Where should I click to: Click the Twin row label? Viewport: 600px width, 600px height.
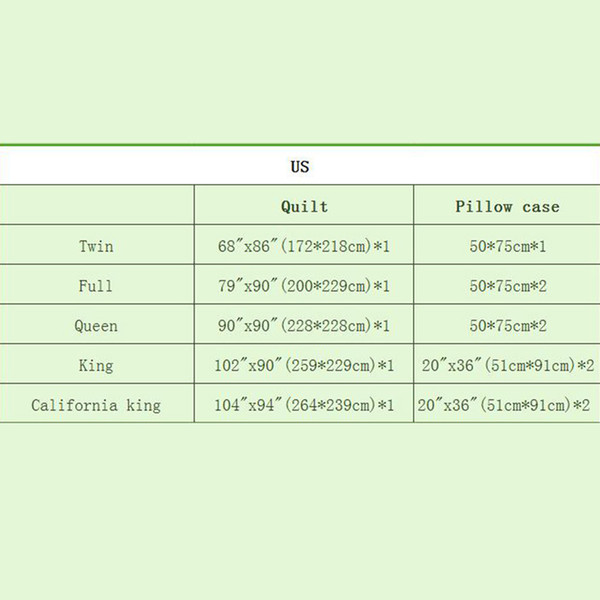(96, 246)
